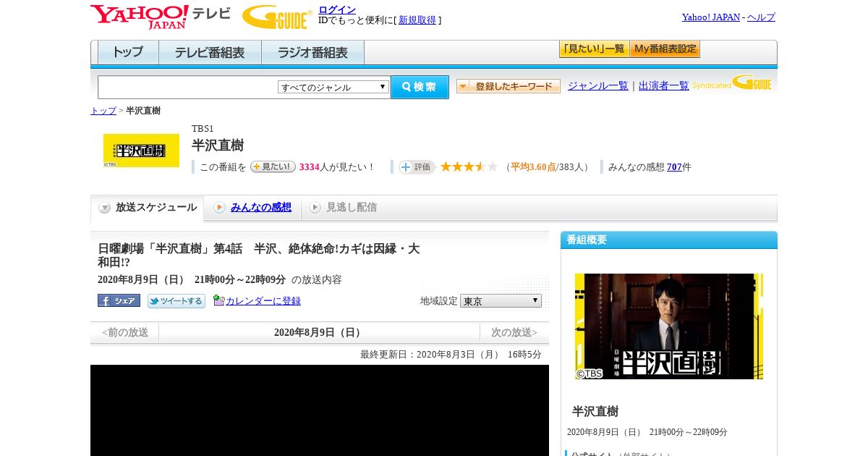
Task: Open the すべてのジャンル genre dropdown
Action: [333, 87]
